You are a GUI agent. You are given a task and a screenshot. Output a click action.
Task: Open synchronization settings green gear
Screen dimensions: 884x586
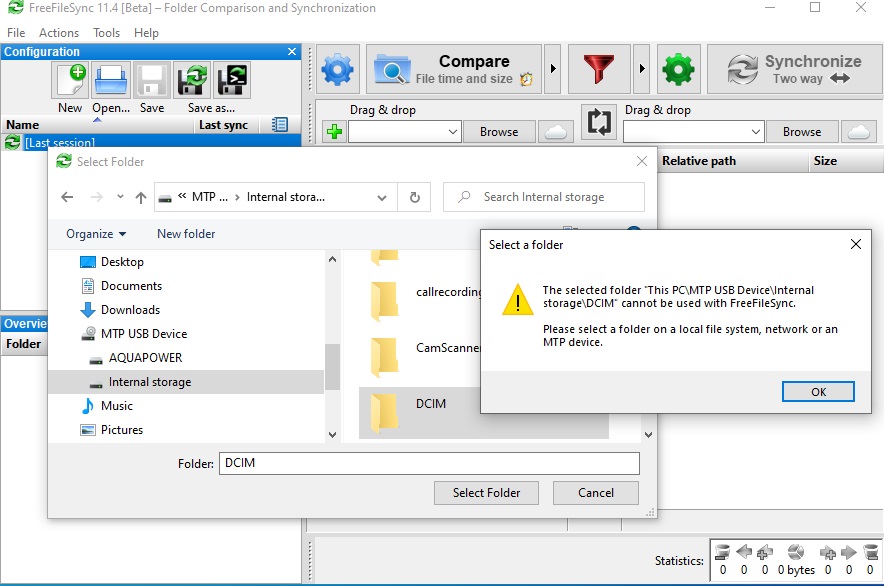[x=678, y=69]
